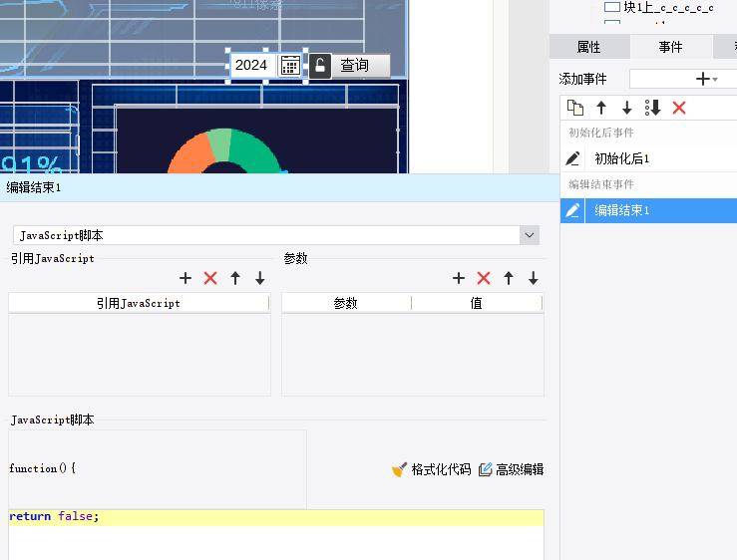
Task: Add a new 引用JavaScript entry
Action: click(x=185, y=278)
